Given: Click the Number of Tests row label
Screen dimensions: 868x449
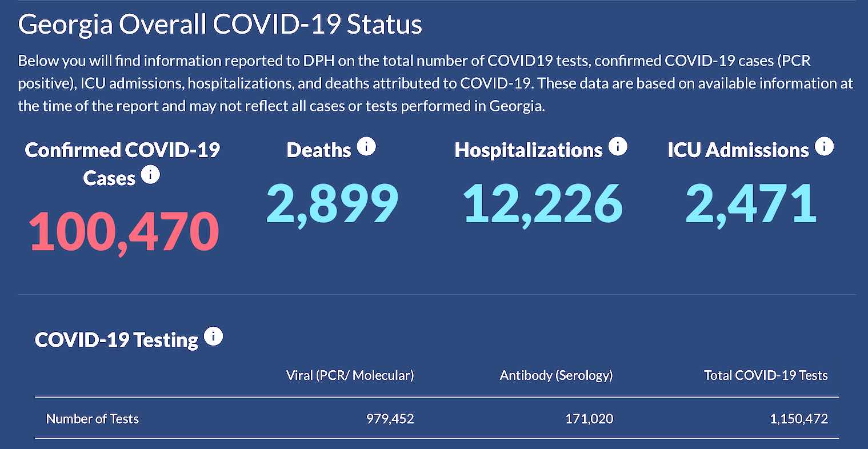Looking at the screenshot, I should coord(92,419).
